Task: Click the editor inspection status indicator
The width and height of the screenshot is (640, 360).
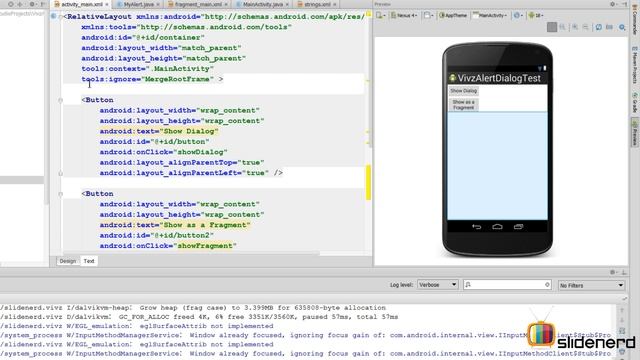Action: [x=368, y=14]
